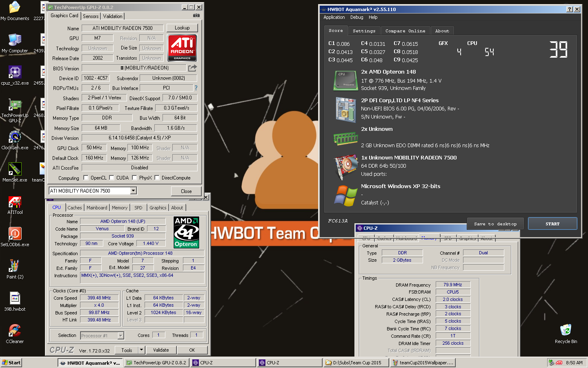Launch SetLODb6.exe desktop icon
This screenshot has width=588, height=368.
click(15, 237)
